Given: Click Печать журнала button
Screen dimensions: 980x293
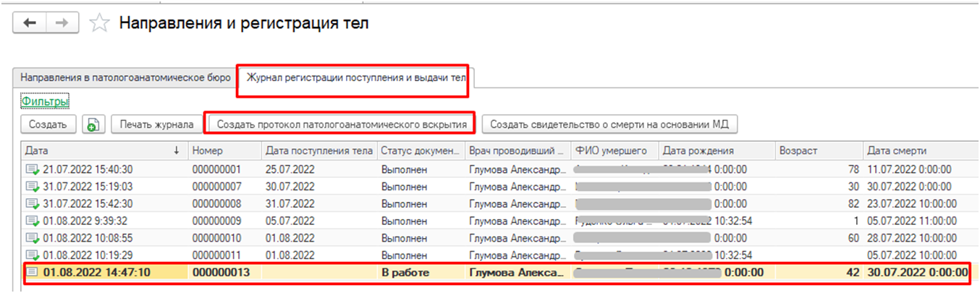Looking at the screenshot, I should pyautogui.click(x=157, y=124).
